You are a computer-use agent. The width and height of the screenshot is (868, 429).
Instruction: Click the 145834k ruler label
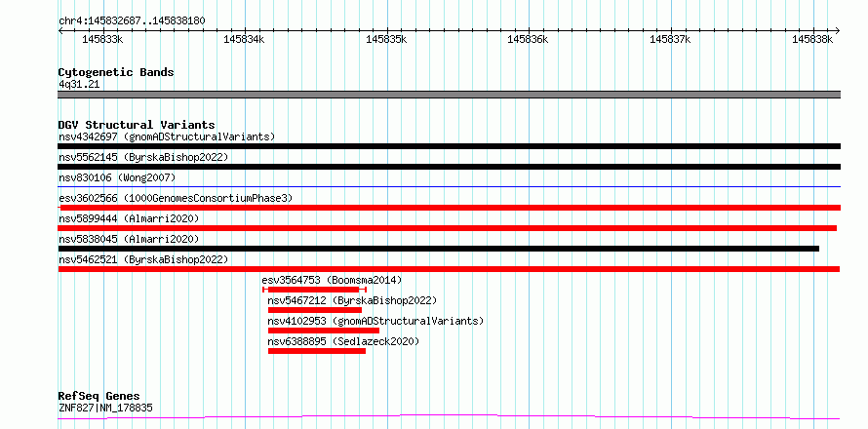pyautogui.click(x=244, y=40)
